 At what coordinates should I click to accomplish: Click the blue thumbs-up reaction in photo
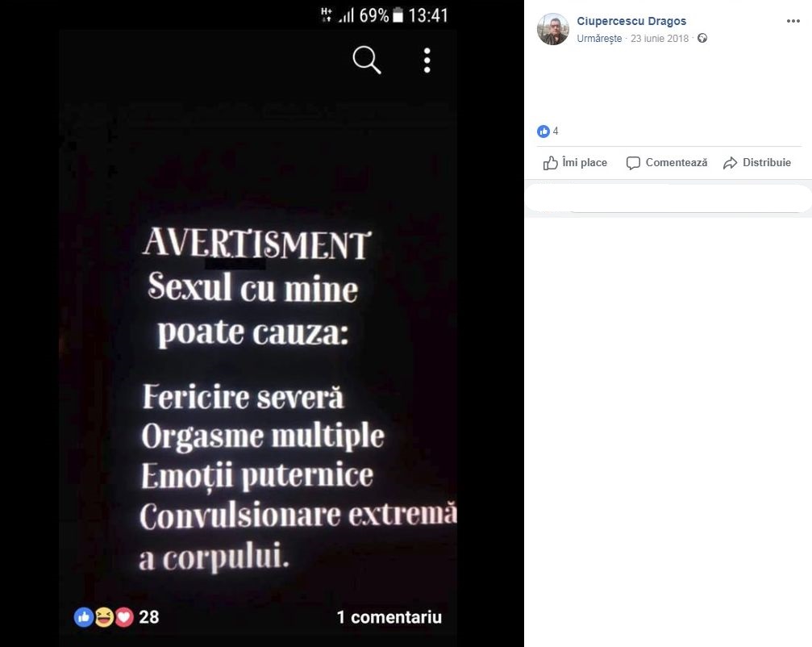pos(84,617)
